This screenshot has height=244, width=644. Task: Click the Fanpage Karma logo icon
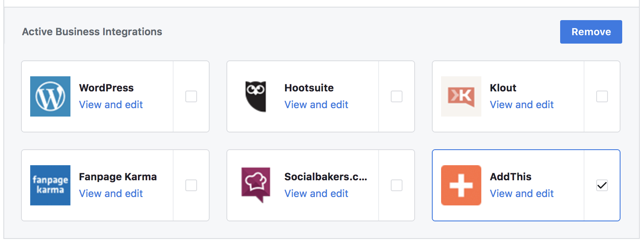tap(50, 185)
